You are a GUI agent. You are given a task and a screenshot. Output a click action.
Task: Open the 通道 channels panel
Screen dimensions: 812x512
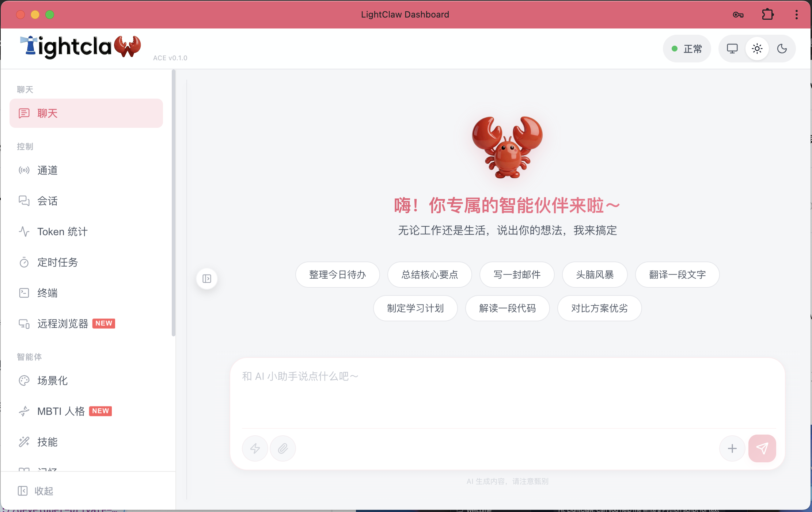pyautogui.click(x=47, y=170)
